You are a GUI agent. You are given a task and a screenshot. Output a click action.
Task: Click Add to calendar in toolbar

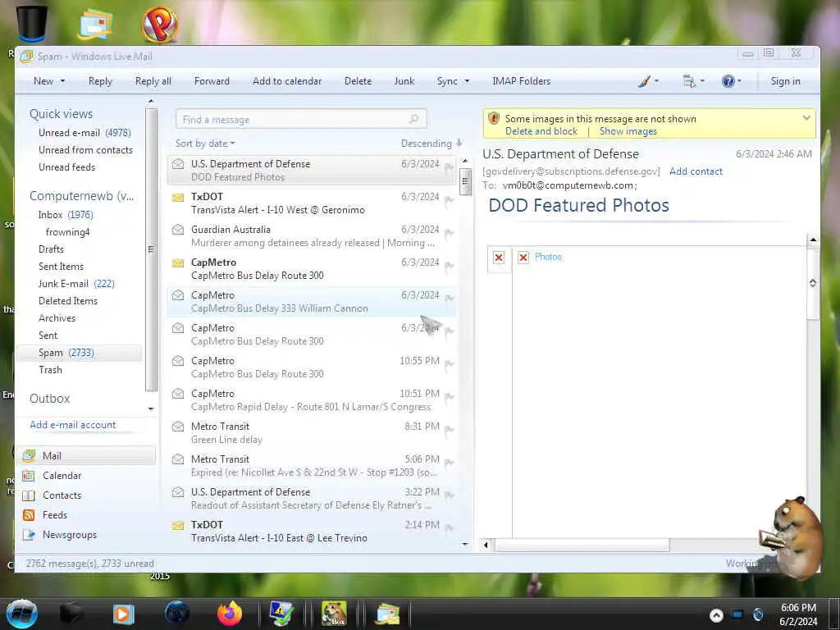(287, 81)
